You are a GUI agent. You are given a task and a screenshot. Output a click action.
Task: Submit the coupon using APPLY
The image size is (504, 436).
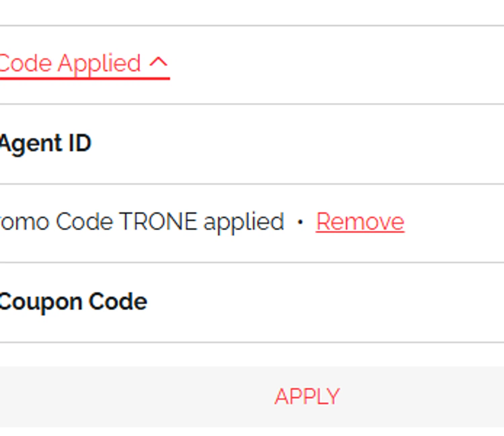307,397
